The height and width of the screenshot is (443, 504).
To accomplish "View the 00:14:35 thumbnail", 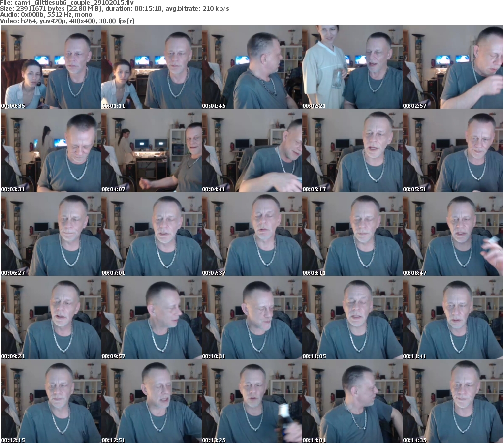I will point(453,401).
